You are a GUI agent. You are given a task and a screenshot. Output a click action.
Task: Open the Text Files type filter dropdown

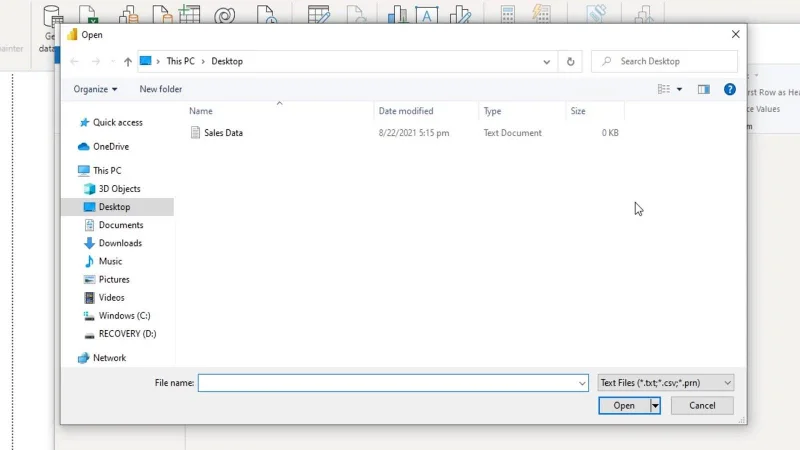click(666, 383)
